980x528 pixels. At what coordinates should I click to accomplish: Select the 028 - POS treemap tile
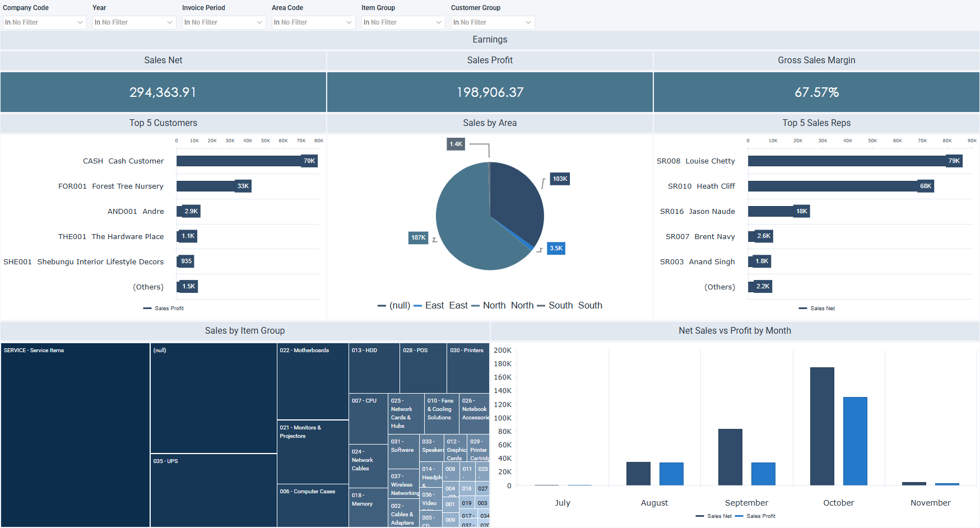pyautogui.click(x=423, y=368)
